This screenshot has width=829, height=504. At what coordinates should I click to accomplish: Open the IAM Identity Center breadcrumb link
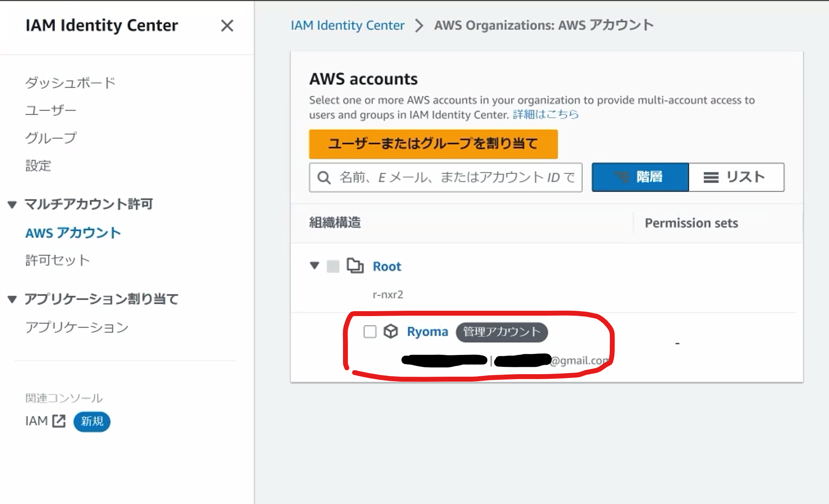pos(347,25)
